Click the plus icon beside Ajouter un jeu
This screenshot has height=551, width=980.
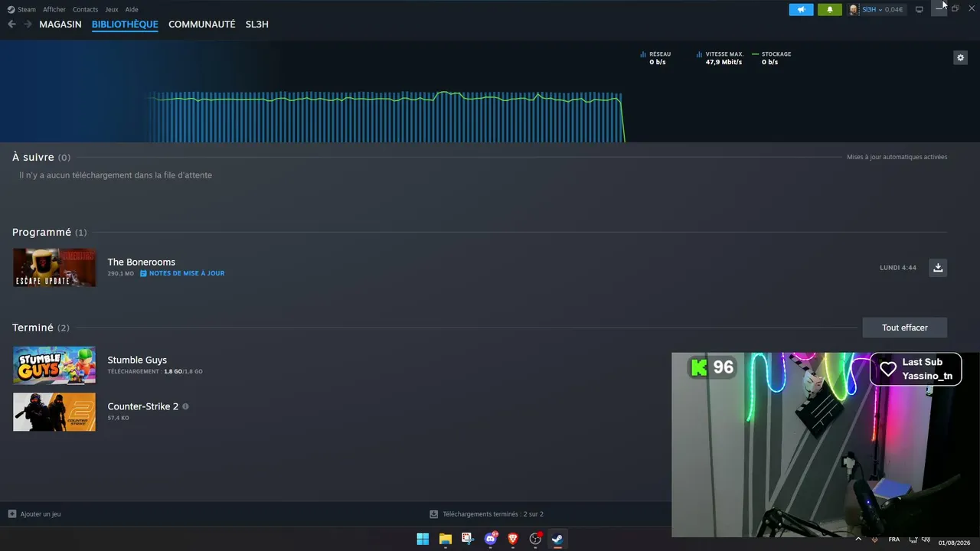click(x=11, y=514)
